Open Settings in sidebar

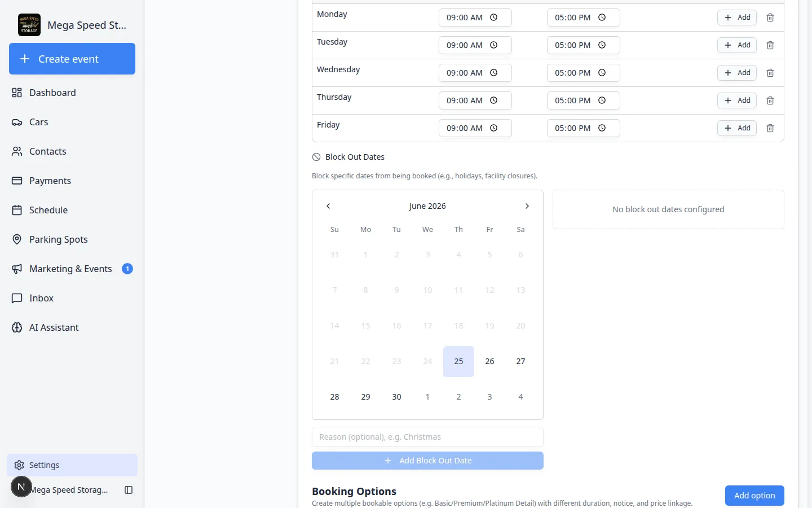click(x=72, y=465)
